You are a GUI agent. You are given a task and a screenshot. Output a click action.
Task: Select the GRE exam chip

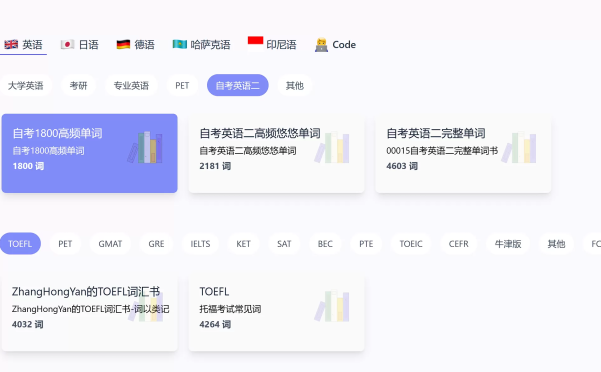coord(156,244)
